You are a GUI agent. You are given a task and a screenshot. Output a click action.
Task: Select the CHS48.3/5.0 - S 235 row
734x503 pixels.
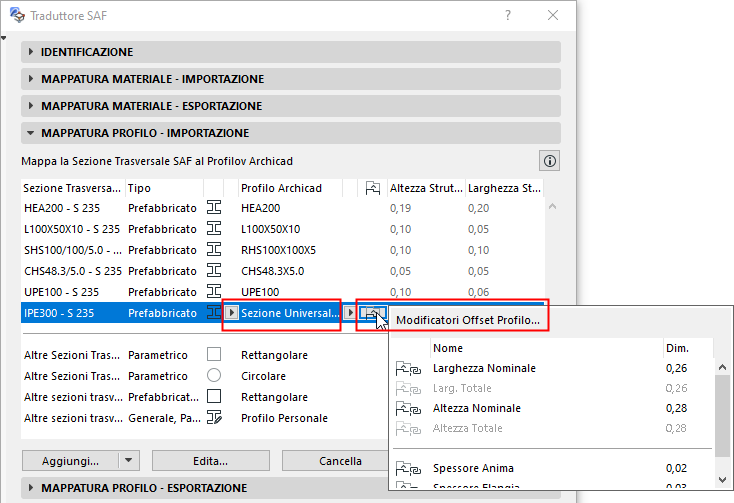(x=283, y=271)
